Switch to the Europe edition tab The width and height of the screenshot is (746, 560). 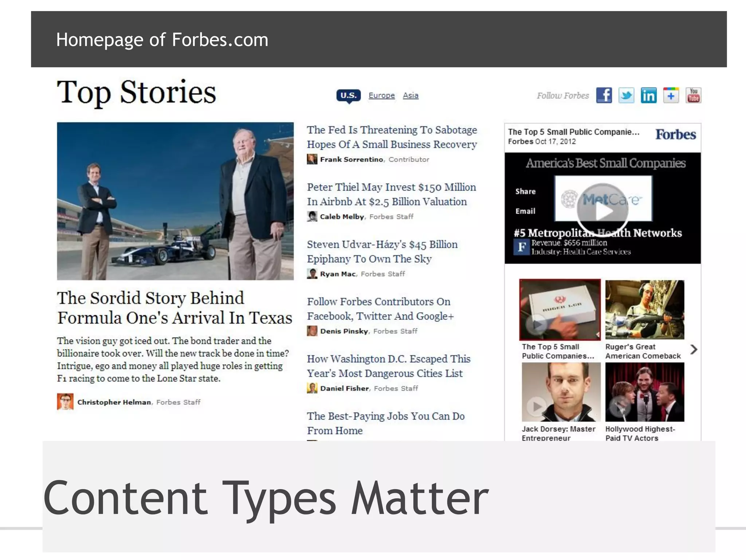pyautogui.click(x=381, y=95)
